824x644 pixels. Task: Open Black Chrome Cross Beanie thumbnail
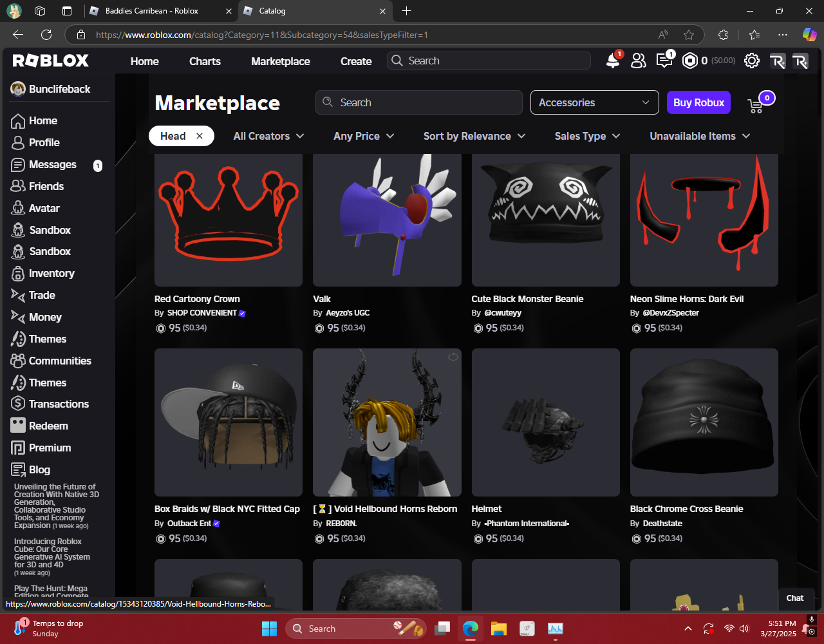click(x=704, y=422)
